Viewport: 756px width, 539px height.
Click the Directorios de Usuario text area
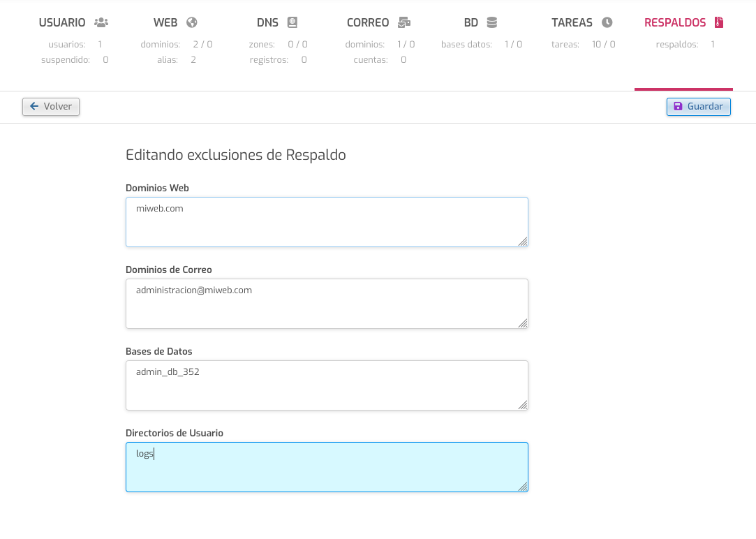tap(327, 467)
